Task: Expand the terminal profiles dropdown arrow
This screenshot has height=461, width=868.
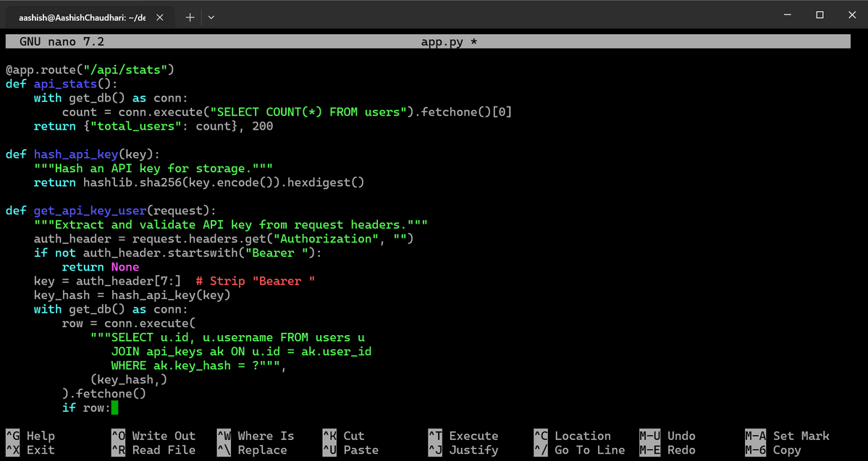Action: tap(211, 17)
